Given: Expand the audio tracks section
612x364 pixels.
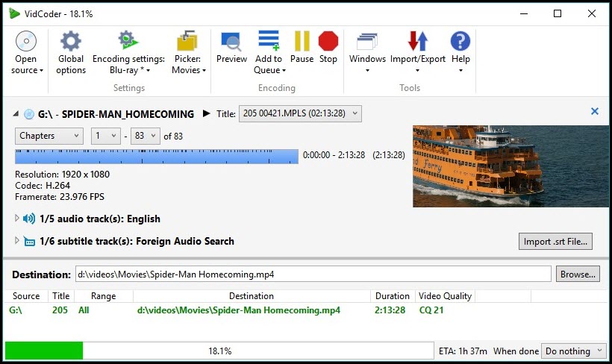Looking at the screenshot, I should coord(16,218).
